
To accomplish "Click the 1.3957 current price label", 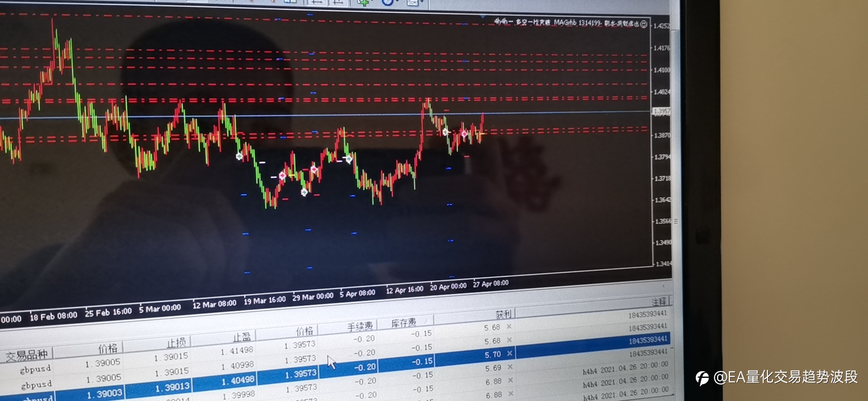I will tap(662, 111).
